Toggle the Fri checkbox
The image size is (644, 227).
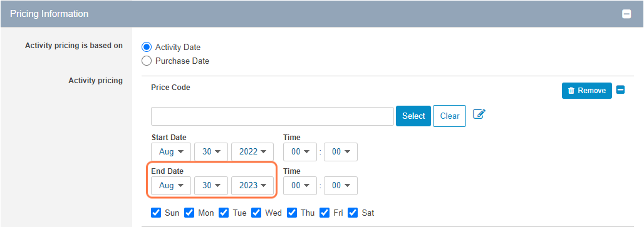point(325,213)
